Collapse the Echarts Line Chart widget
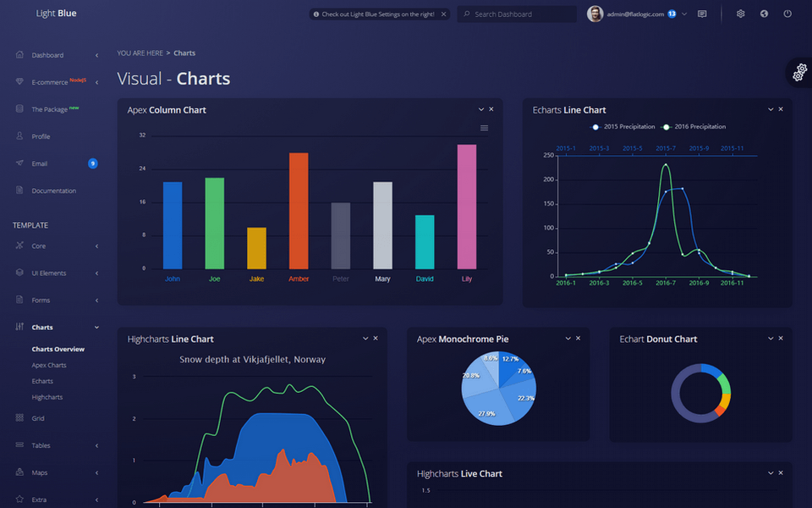This screenshot has width=812, height=508. [771, 109]
